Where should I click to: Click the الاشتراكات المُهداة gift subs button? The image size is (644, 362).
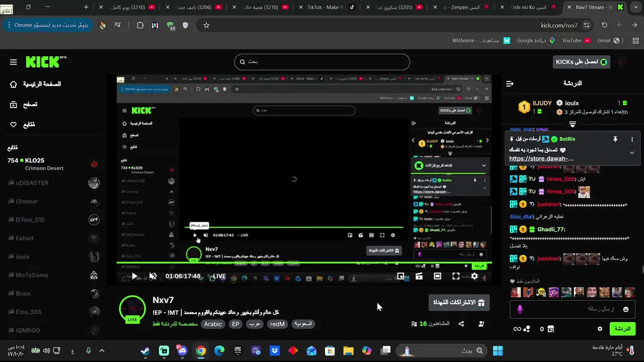point(459,303)
